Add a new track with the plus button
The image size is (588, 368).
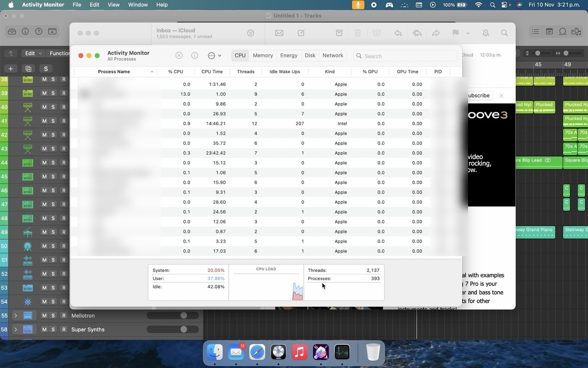(x=11, y=69)
